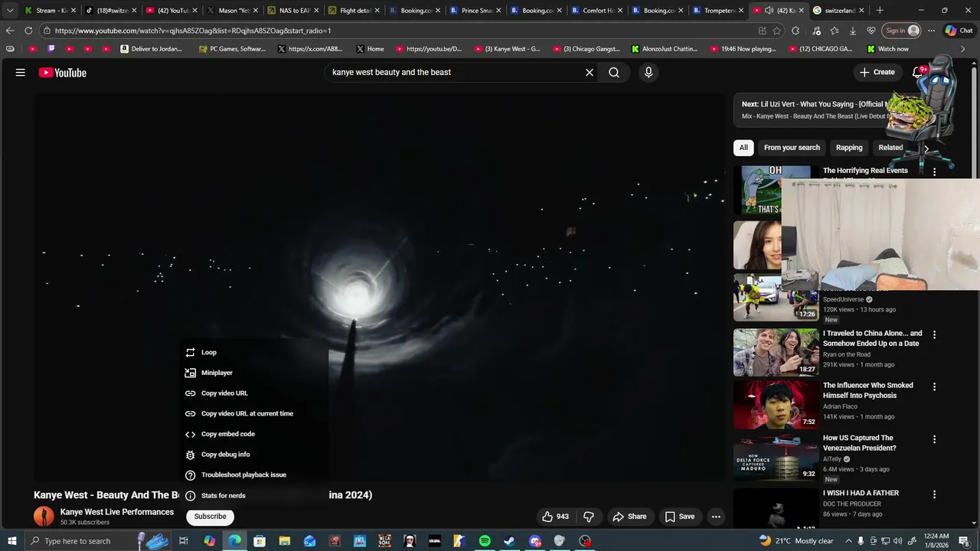Bookmark page with the star icon
The image size is (980, 551).
pyautogui.click(x=777, y=31)
